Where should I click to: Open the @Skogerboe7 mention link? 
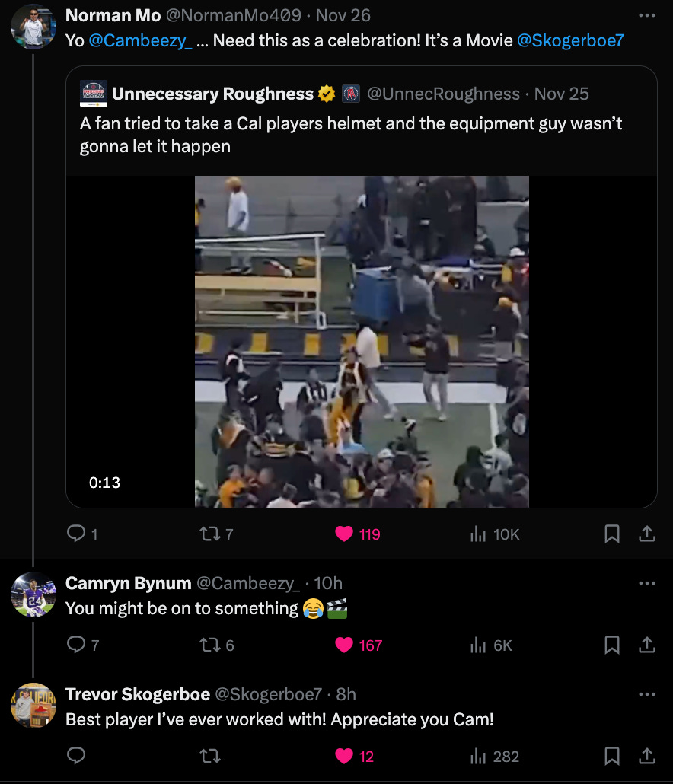(x=570, y=40)
